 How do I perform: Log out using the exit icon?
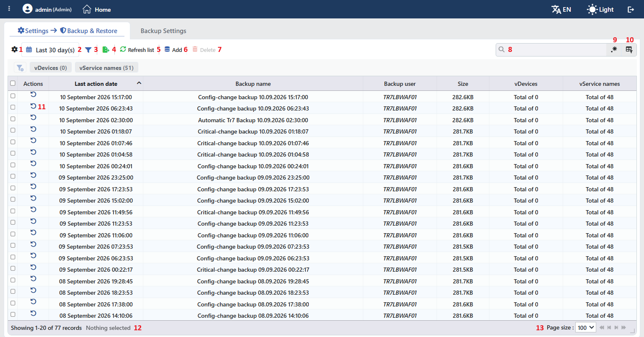point(631,10)
